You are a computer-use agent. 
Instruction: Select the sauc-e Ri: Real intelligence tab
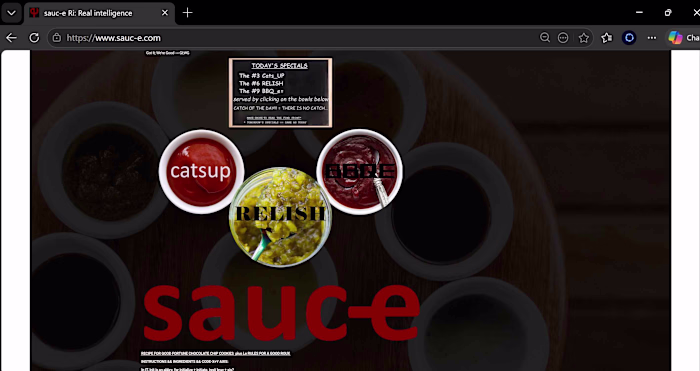(99, 13)
